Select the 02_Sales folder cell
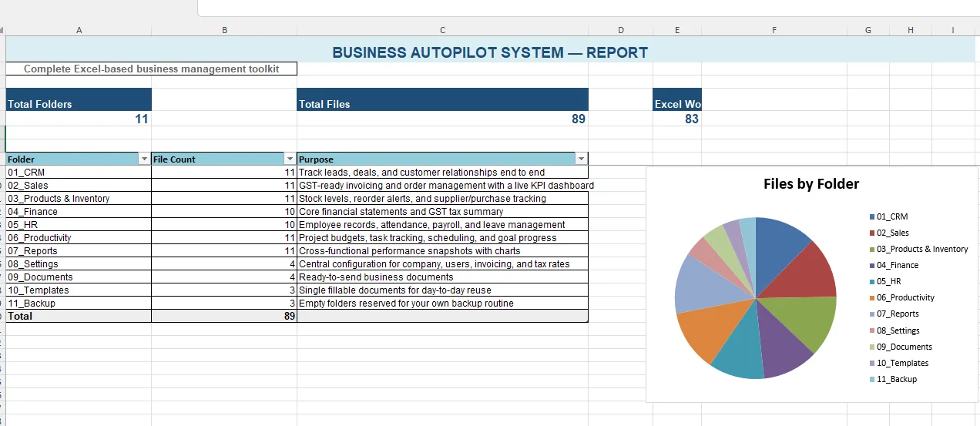This screenshot has width=980, height=426. pyautogui.click(x=79, y=186)
